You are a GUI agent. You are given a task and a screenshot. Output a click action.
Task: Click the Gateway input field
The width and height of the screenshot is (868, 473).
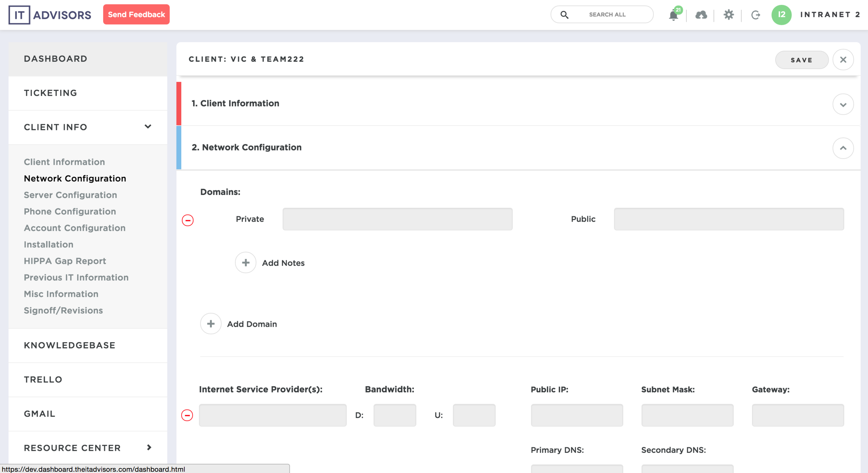(x=798, y=415)
